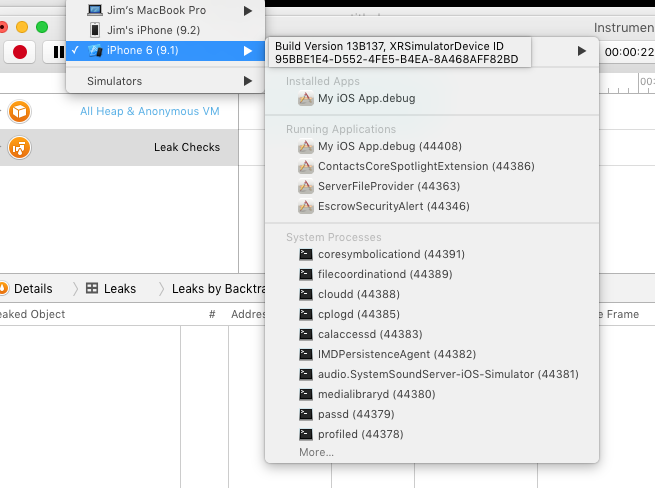Viewport: 655px width, 488px height.
Task: Click the 00:00:22 elapsed time display
Action: pyautogui.click(x=630, y=52)
